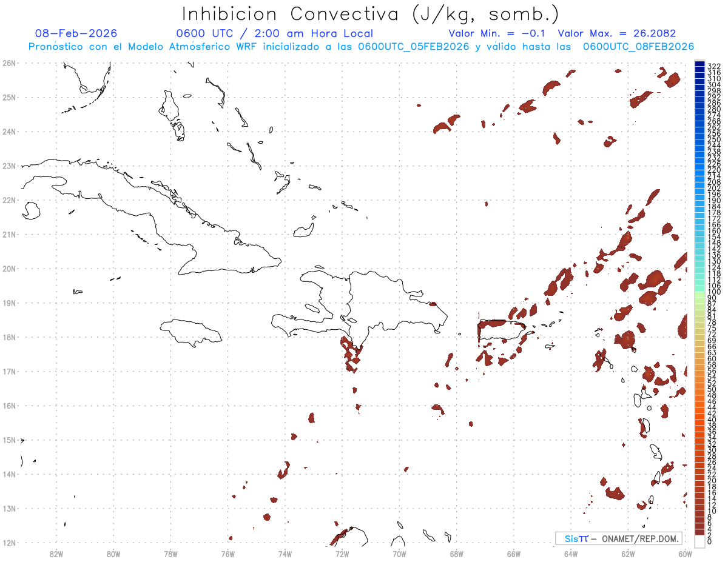This screenshot has height=562, width=728.
Task: Click the 60W longitude label
Action: [x=685, y=554]
